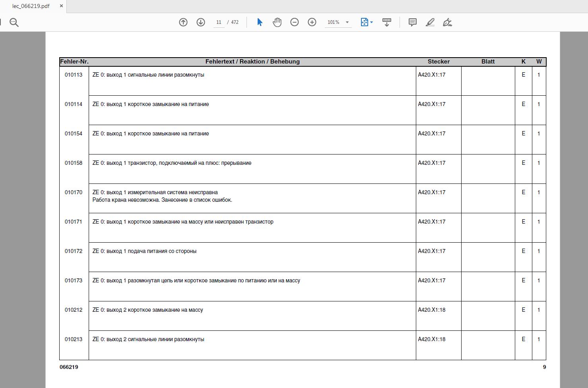The height and width of the screenshot is (388, 588).
Task: Zoom in with the plus button
Action: pyautogui.click(x=312, y=22)
